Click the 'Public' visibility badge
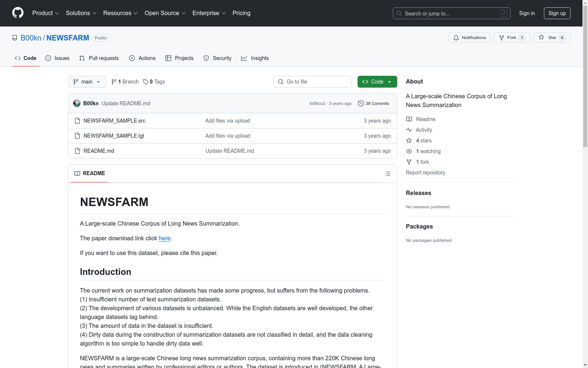 (101, 38)
